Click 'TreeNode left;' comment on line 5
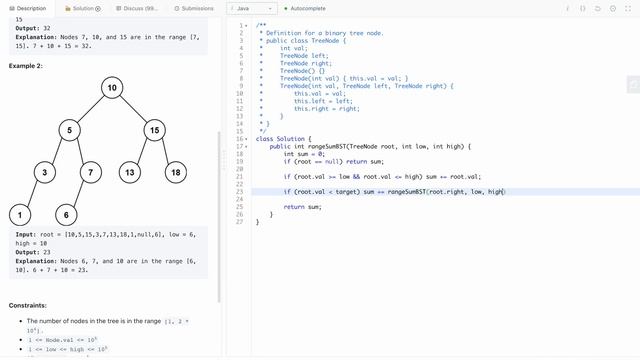 point(304,56)
